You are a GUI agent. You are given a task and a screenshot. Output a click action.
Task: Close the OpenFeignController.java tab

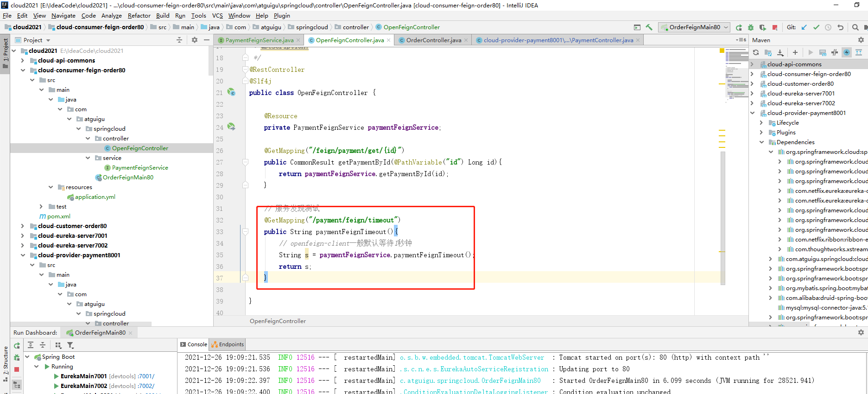tap(389, 40)
